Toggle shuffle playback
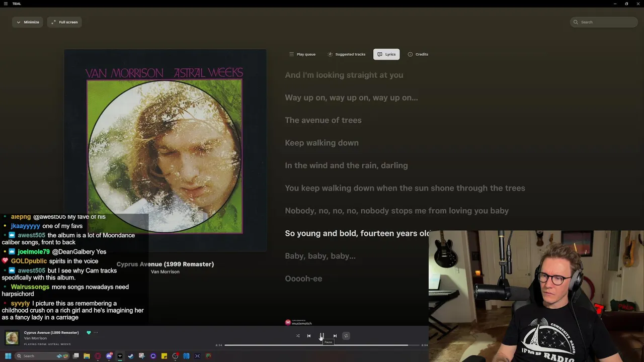644x362 pixels. click(298, 336)
